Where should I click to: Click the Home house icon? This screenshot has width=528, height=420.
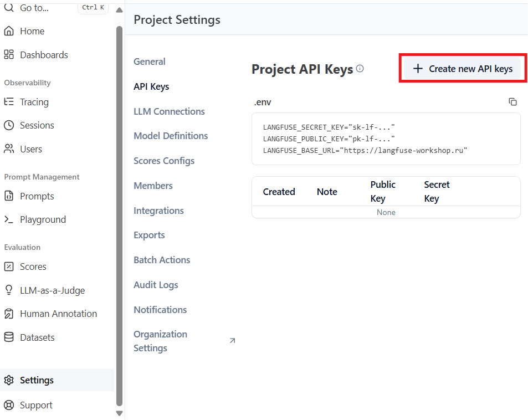[x=9, y=31]
